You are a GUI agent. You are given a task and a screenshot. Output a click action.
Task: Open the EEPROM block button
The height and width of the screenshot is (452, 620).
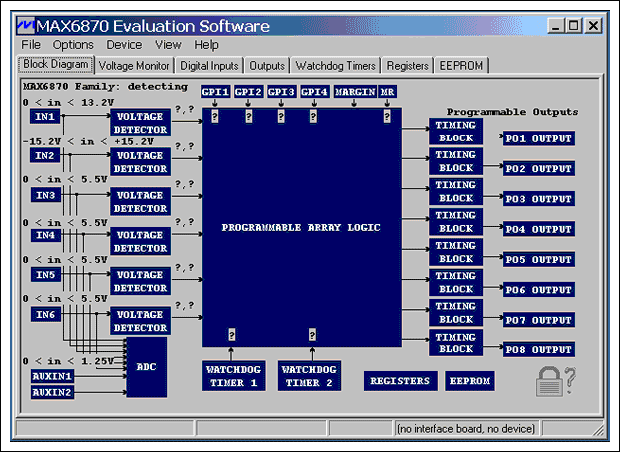470,381
